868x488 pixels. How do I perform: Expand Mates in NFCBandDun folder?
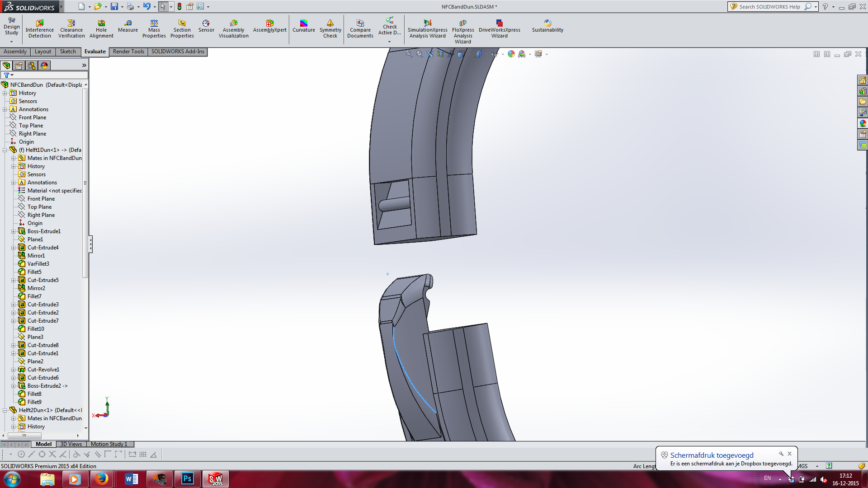(14, 158)
